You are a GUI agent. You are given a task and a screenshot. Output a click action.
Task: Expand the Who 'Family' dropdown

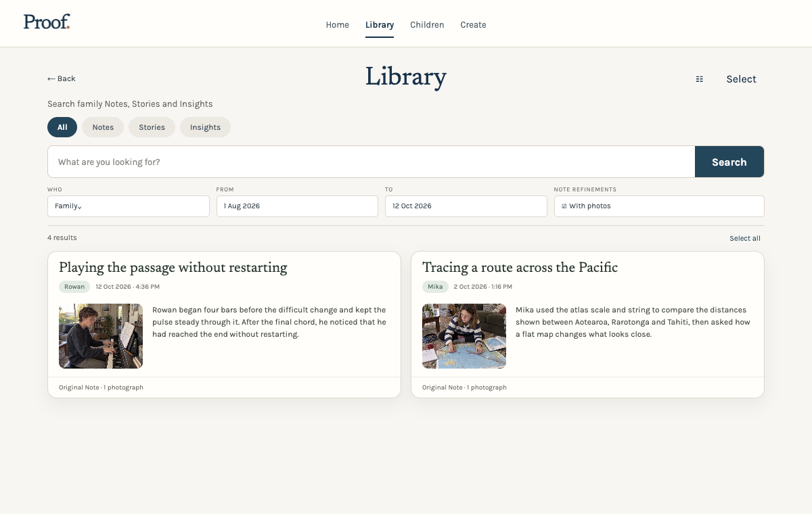point(129,206)
